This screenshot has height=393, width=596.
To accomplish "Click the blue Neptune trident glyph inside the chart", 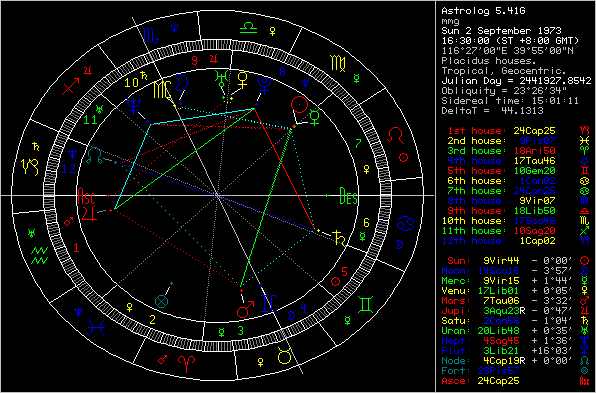I will pyautogui.click(x=133, y=106).
